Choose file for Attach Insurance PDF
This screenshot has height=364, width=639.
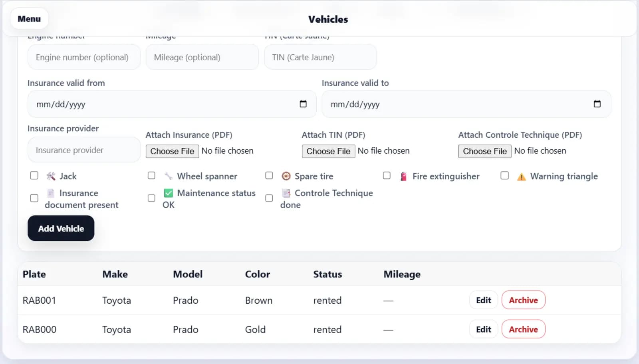coord(172,151)
